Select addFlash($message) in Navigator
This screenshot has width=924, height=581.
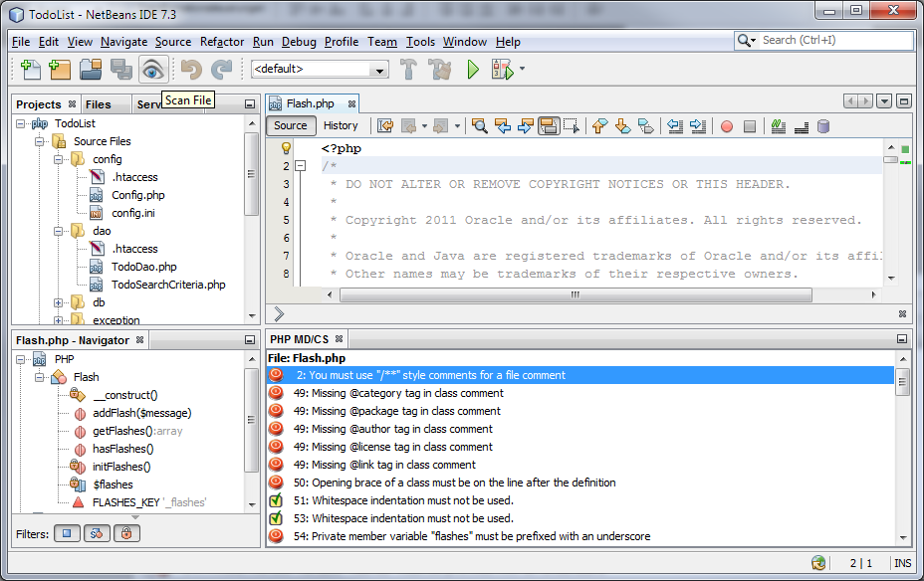[141, 413]
